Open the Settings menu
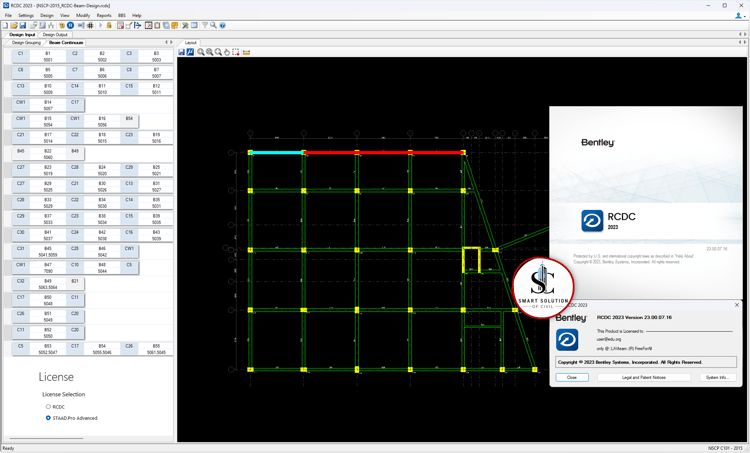Screen dimensions: 750x453 pos(26,15)
